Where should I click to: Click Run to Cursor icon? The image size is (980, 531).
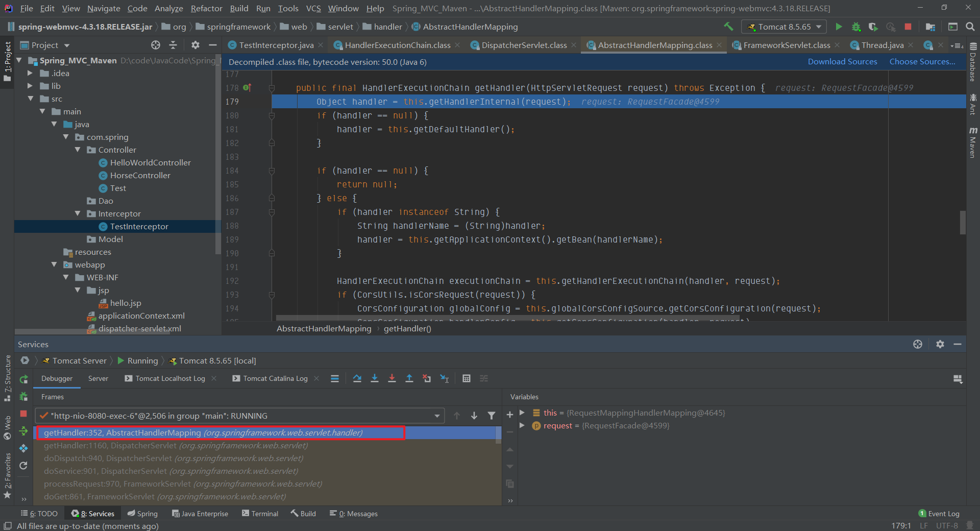pos(444,378)
